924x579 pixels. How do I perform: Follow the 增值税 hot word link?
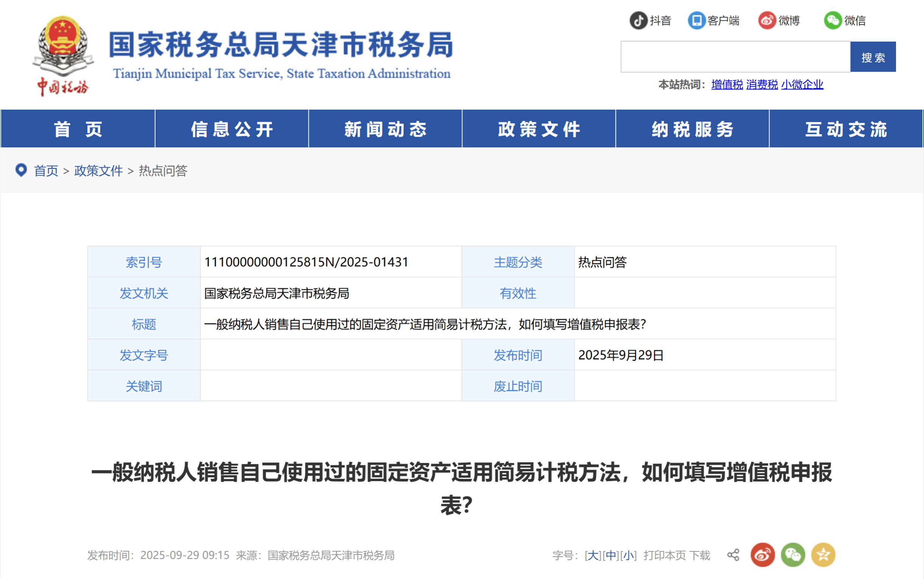point(726,85)
